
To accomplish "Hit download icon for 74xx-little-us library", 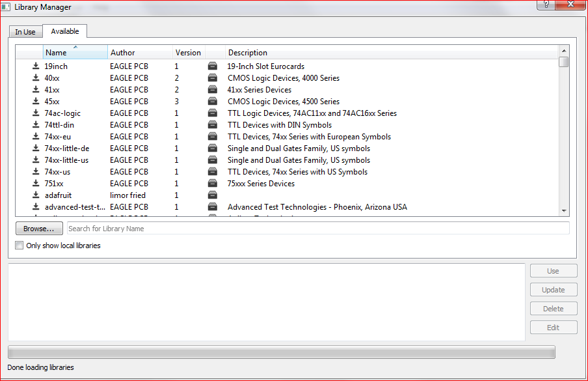I will point(36,160).
